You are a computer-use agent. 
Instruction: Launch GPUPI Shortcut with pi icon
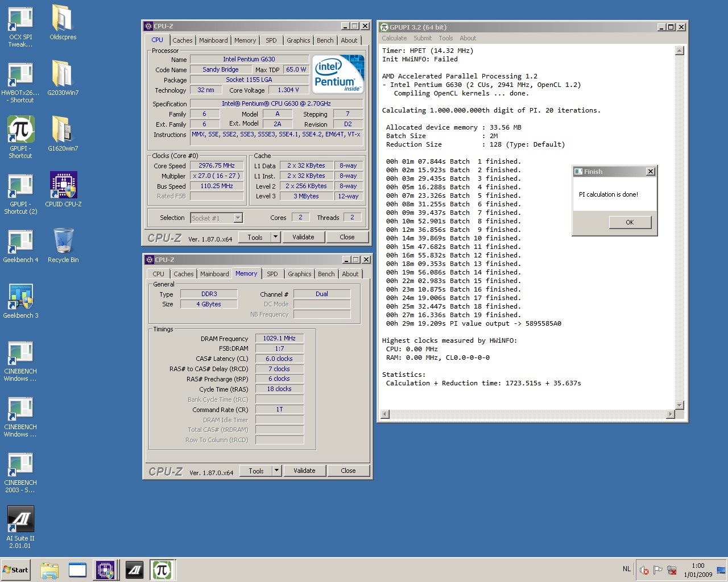[20, 137]
